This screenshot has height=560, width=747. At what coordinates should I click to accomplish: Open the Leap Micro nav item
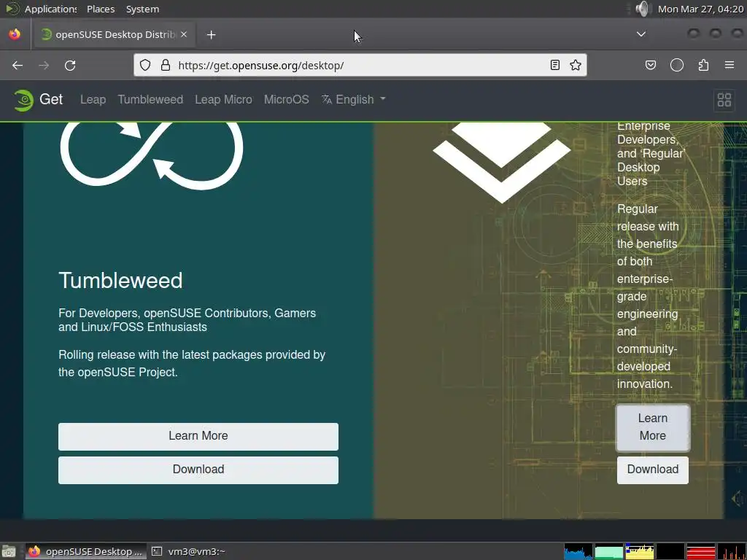[x=223, y=99]
